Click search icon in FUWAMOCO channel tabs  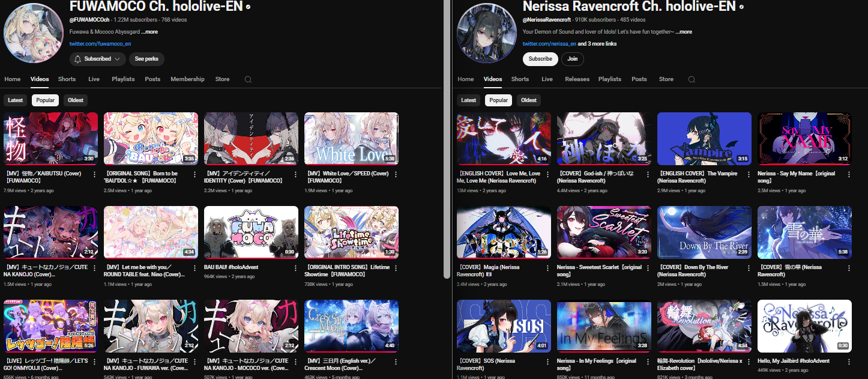coord(248,79)
